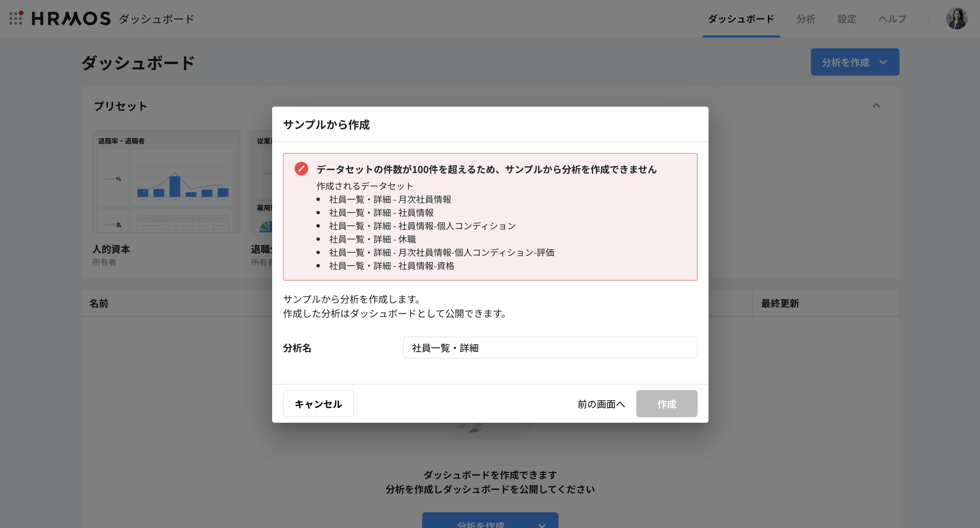This screenshot has width=980, height=528.
Task: Open the 設定 menu
Action: point(846,19)
